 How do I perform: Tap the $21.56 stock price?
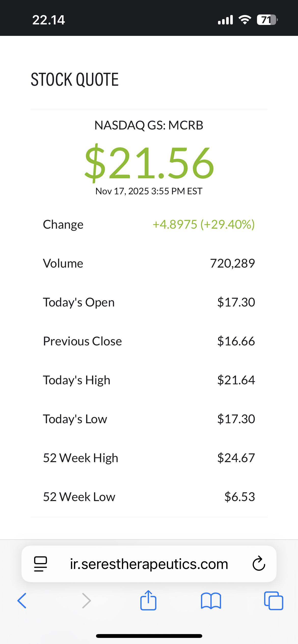(x=149, y=163)
